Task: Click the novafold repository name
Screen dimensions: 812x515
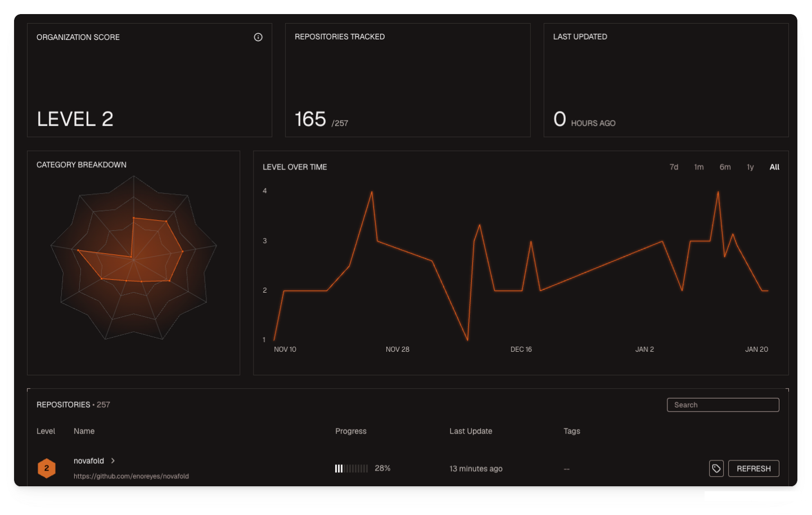Action: (89, 461)
